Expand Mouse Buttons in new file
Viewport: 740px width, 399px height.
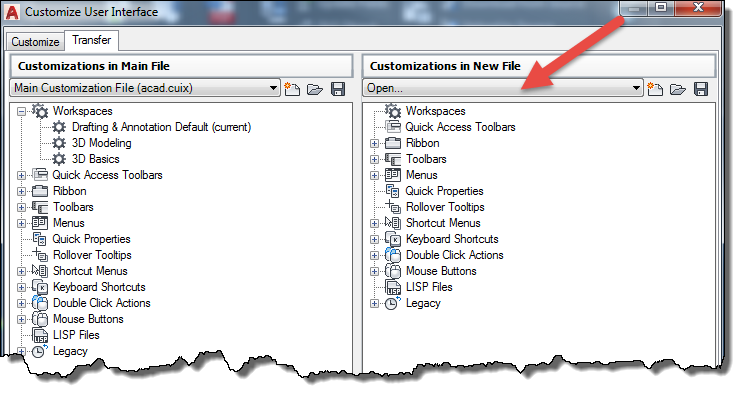point(374,272)
